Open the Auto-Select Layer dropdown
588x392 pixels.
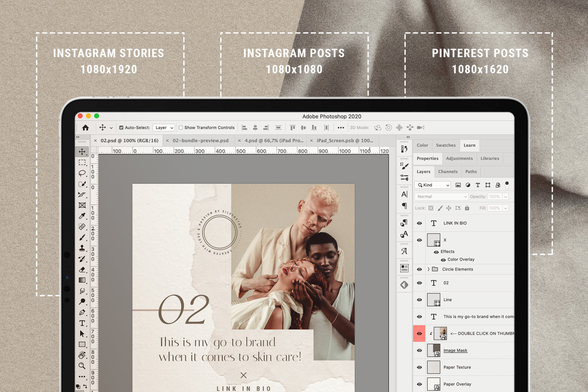[x=164, y=128]
